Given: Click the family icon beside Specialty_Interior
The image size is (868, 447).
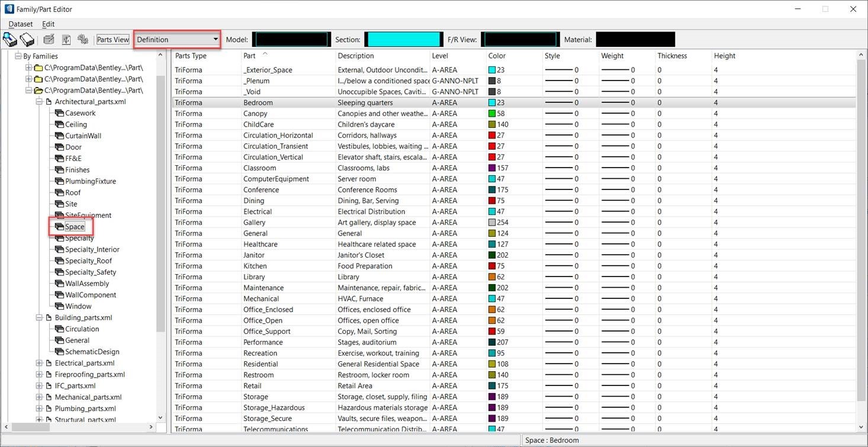Looking at the screenshot, I should click(59, 249).
